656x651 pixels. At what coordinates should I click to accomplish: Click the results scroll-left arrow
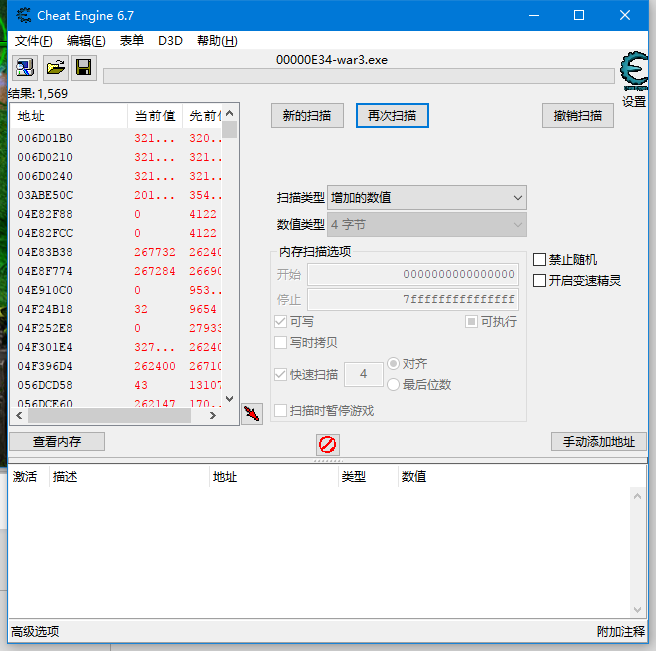click(19, 415)
